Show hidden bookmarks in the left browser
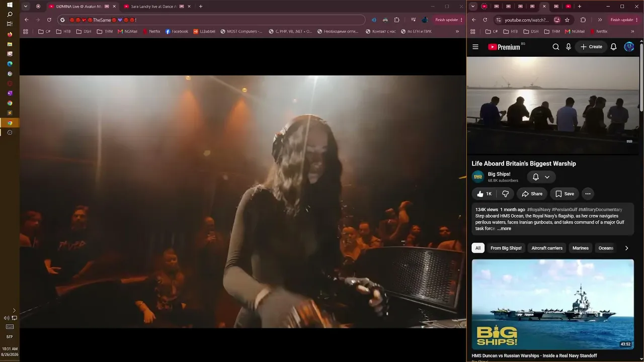The height and width of the screenshot is (362, 644). (x=457, y=31)
